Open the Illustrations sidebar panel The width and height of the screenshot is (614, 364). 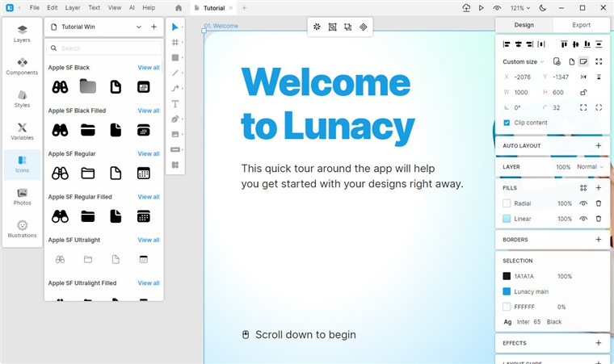click(22, 229)
